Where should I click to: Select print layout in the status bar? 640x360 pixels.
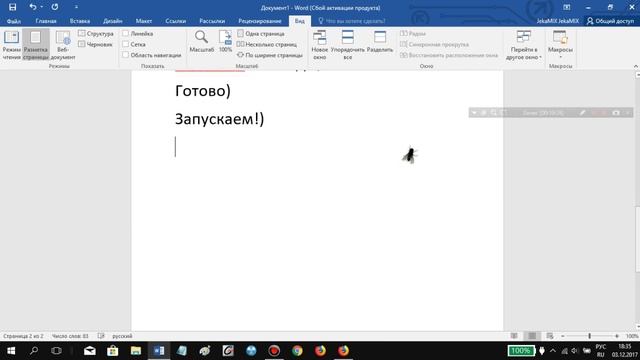point(532,336)
